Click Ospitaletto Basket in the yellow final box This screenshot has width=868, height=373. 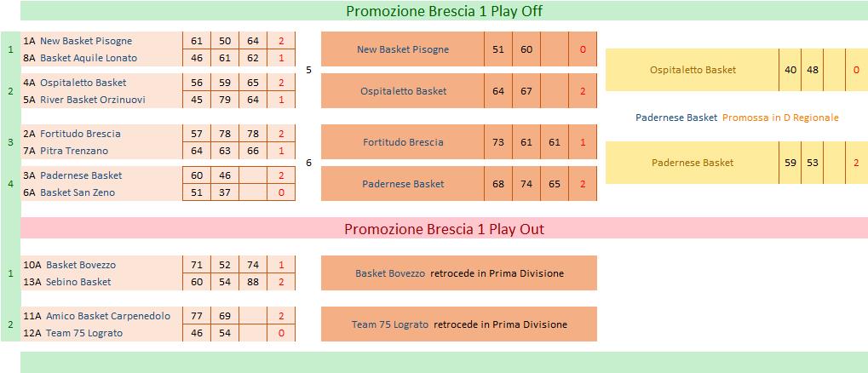tap(692, 70)
